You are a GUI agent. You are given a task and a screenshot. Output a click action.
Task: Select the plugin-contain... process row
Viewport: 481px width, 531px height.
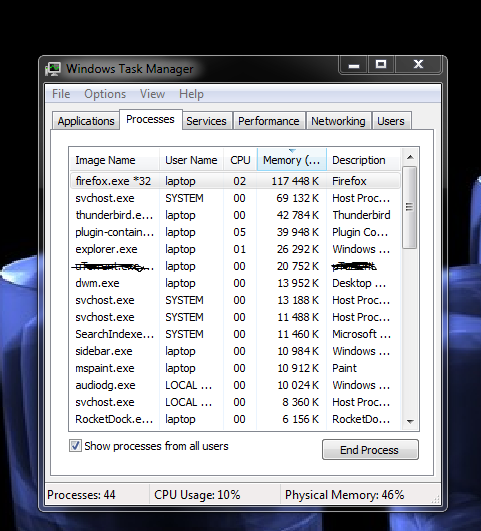[235, 232]
